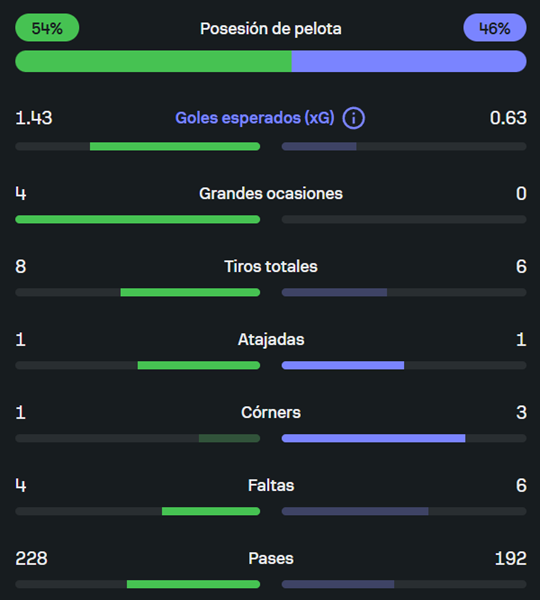Click the purple 46% possession badge
This screenshot has height=600, width=540.
pos(494,28)
